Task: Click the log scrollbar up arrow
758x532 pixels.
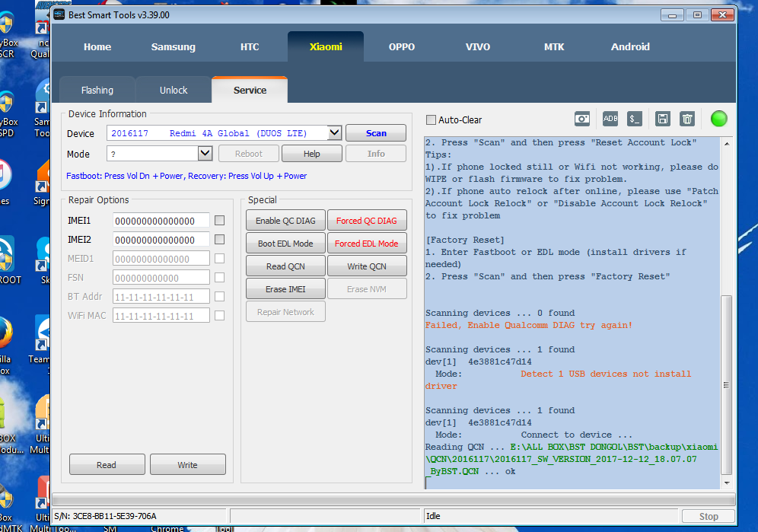Action: tap(726, 144)
